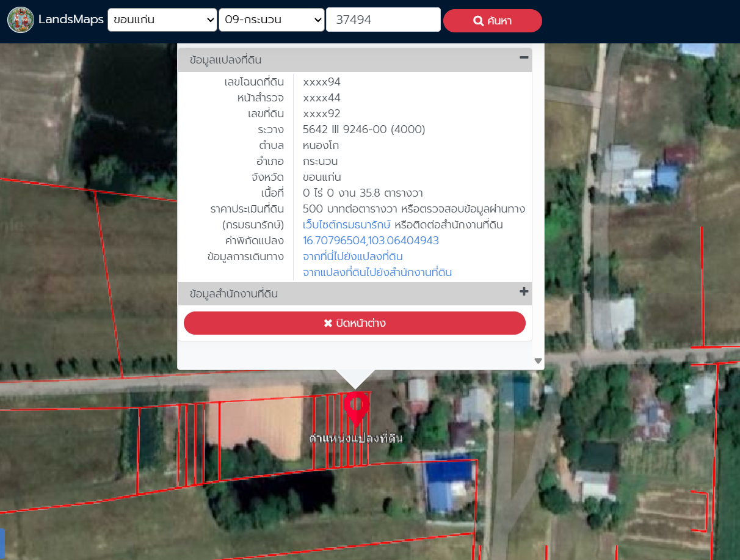This screenshot has height=560, width=740.
Task: Click the ค้นหา search button
Action: 492,21
